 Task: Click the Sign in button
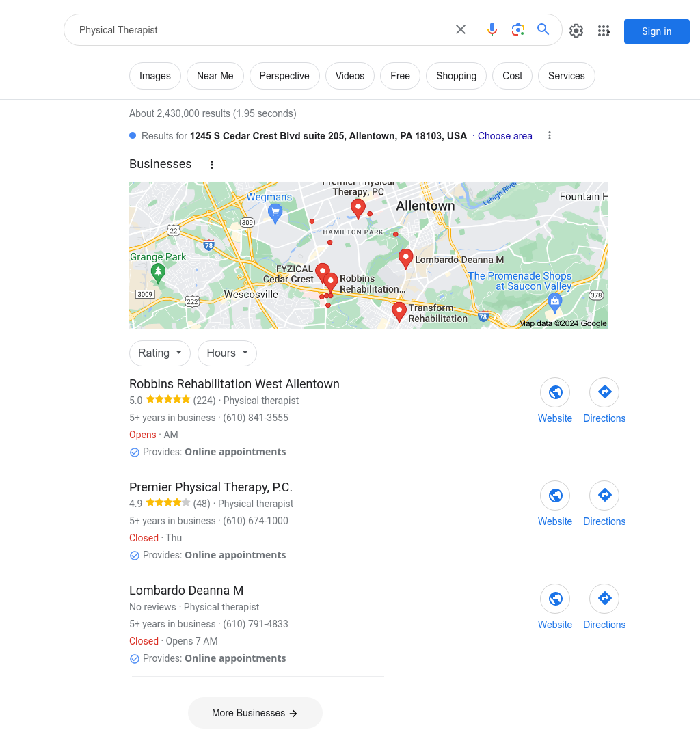tap(657, 31)
